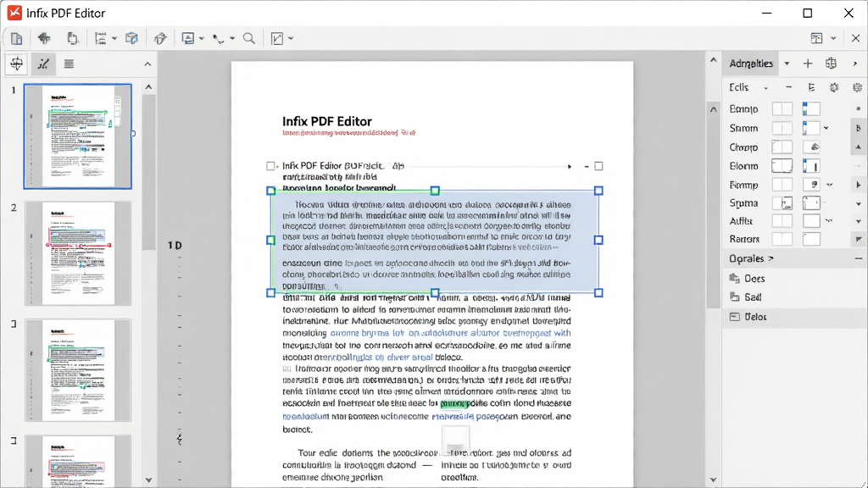Screen dimensions: 868x488
Task: Toggle the first box in the Atfitx row
Action: click(782, 221)
